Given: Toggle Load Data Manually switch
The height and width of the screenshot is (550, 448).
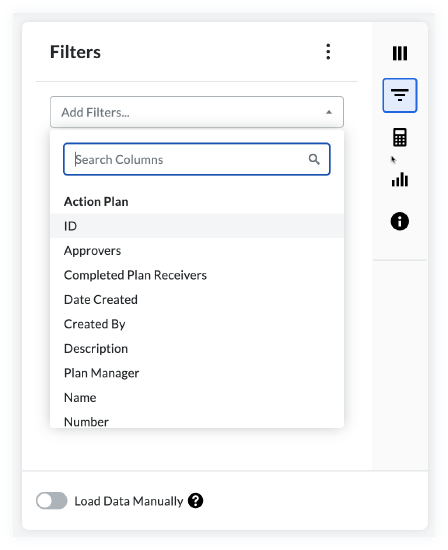Looking at the screenshot, I should [x=52, y=501].
